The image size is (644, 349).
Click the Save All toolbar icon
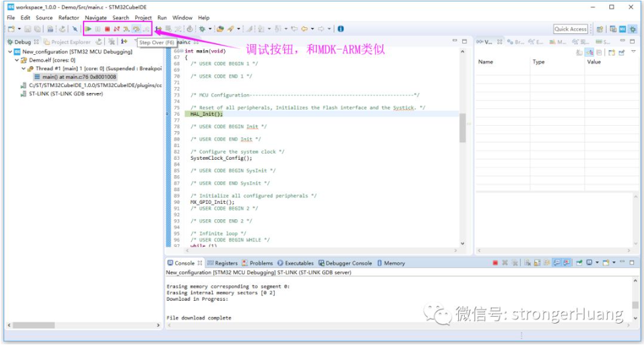pos(37,29)
